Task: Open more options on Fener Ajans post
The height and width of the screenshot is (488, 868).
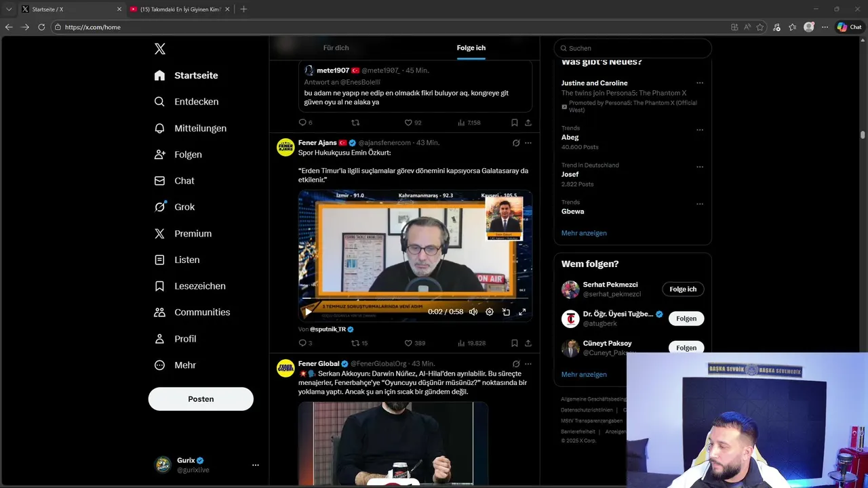Action: [x=528, y=143]
